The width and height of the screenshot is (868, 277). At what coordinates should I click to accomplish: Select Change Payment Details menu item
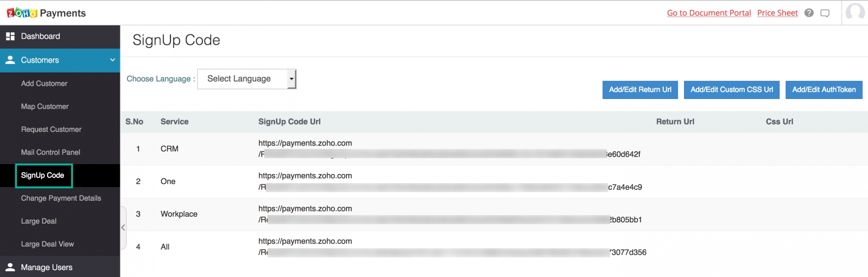click(61, 198)
